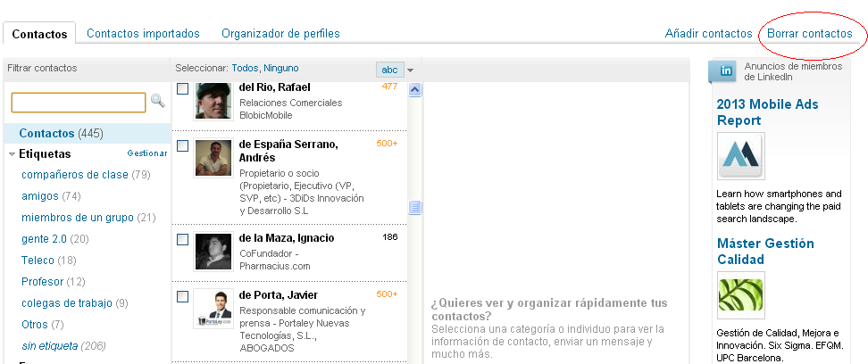The width and height of the screenshot is (868, 364).
Task: Tick the checkbox for del Rio, Rafael
Action: click(183, 88)
